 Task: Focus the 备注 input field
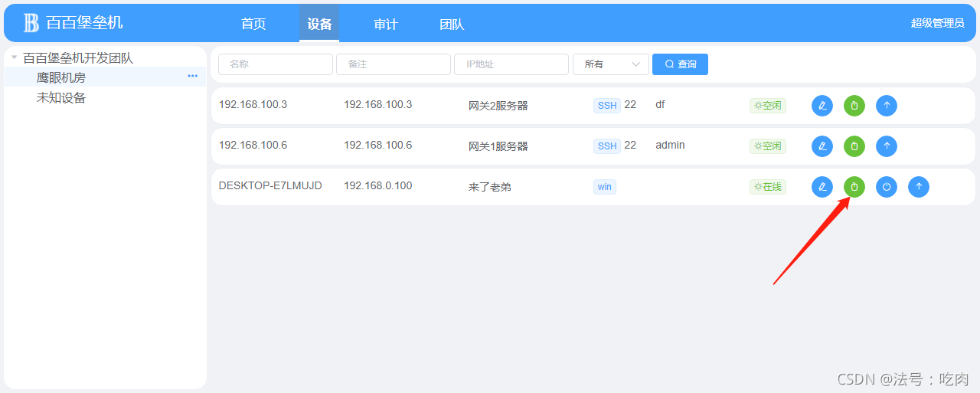point(394,64)
